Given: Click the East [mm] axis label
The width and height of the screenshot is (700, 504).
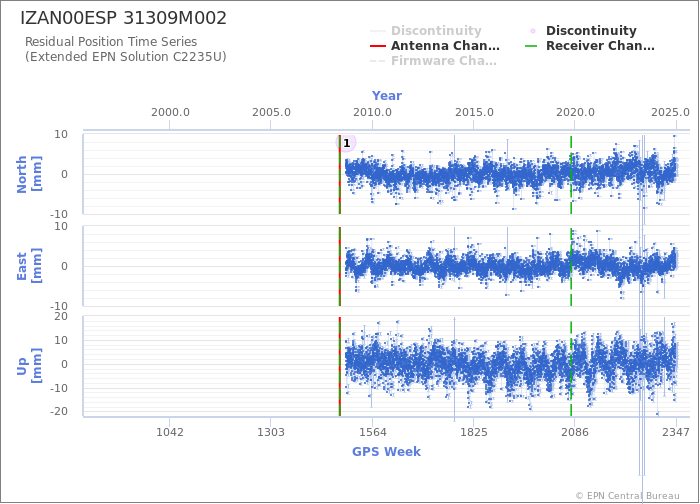Looking at the screenshot, I should (x=29, y=266).
